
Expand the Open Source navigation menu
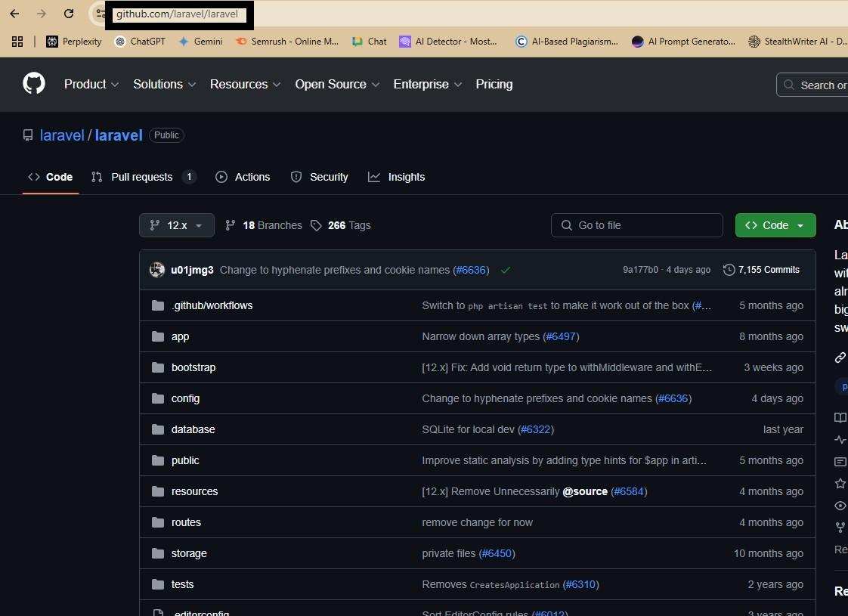coord(337,85)
